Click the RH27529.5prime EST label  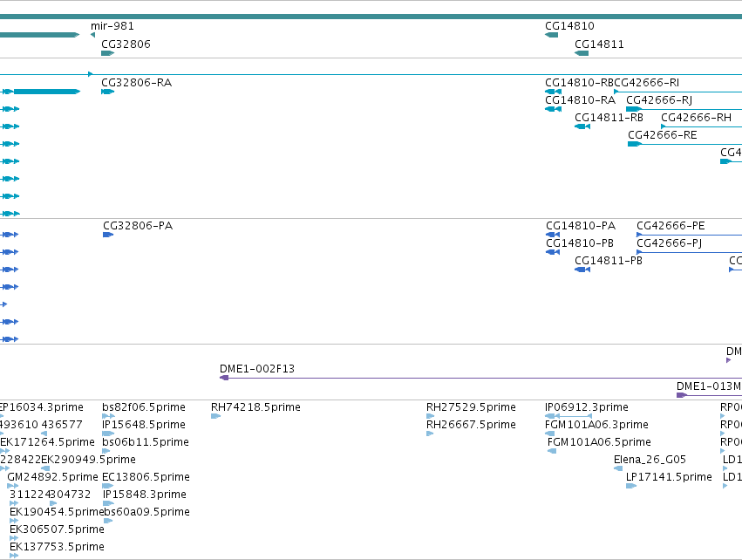(471, 407)
